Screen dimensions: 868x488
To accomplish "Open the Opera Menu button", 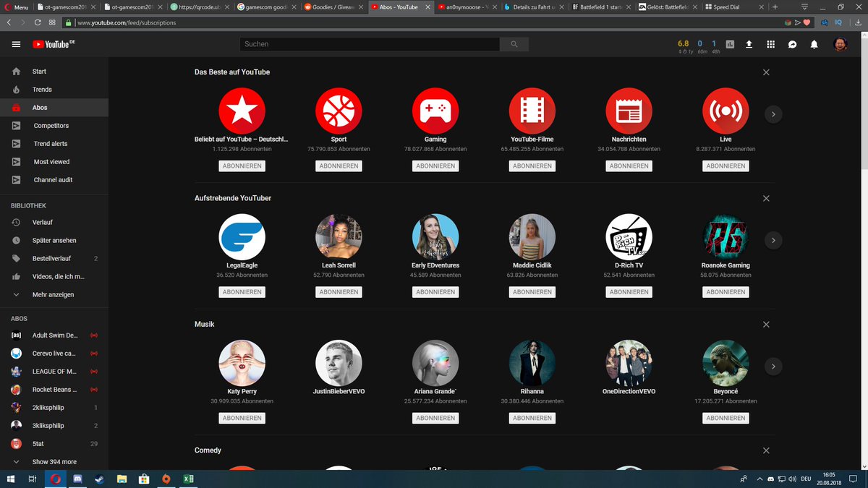I will pyautogui.click(x=17, y=7).
